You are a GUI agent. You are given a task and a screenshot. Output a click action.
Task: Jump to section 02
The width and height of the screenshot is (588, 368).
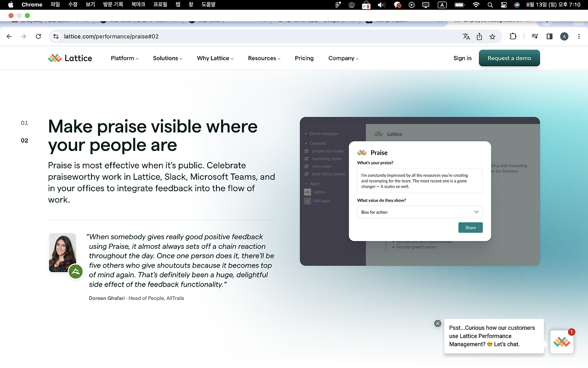click(x=24, y=140)
